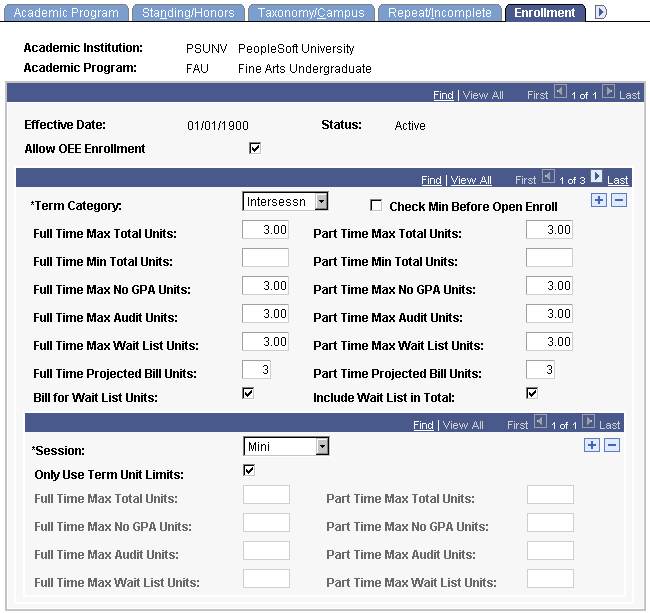The image size is (650, 613).
Task: Open the Session dropdown
Action: click(286, 446)
